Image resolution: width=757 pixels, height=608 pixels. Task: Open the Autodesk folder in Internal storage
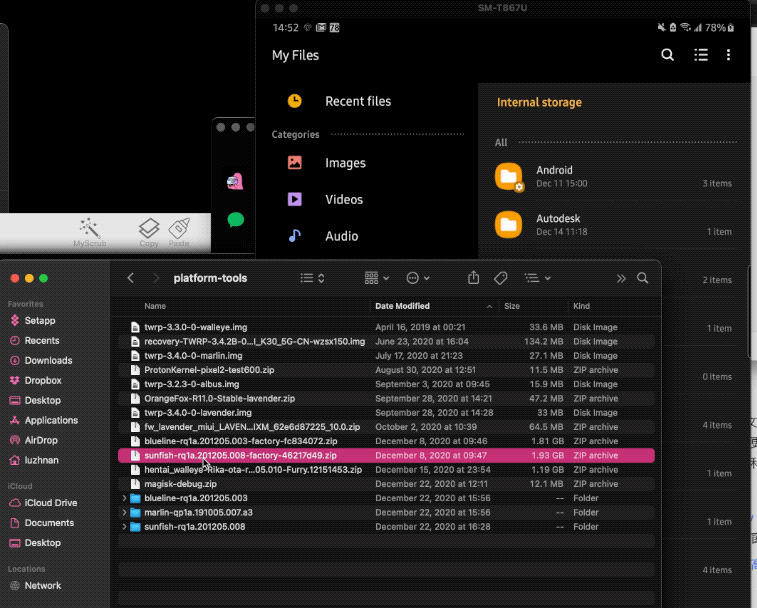[613, 225]
